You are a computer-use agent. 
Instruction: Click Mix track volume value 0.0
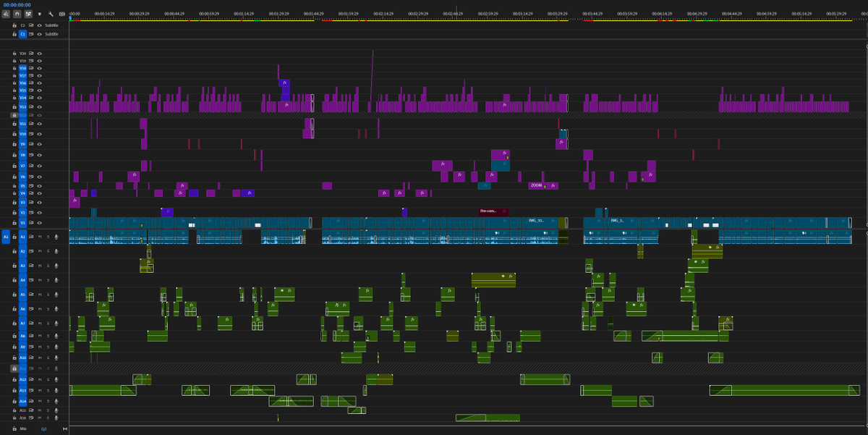point(43,428)
